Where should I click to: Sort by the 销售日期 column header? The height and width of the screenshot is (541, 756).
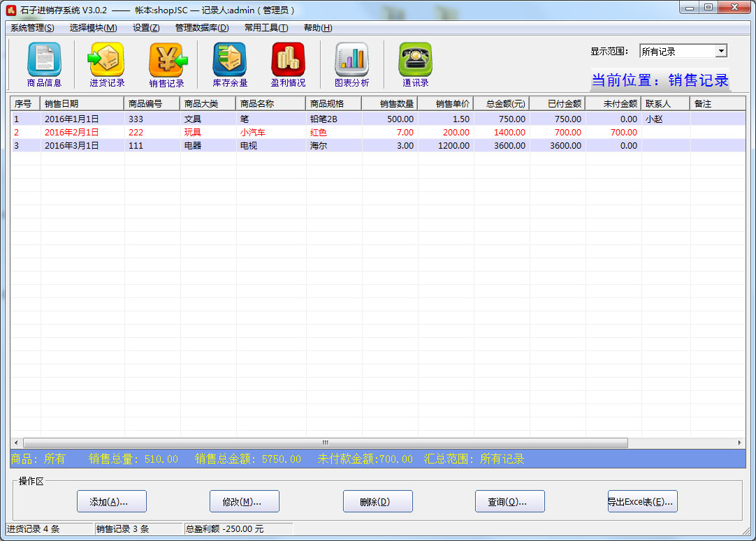[x=82, y=103]
